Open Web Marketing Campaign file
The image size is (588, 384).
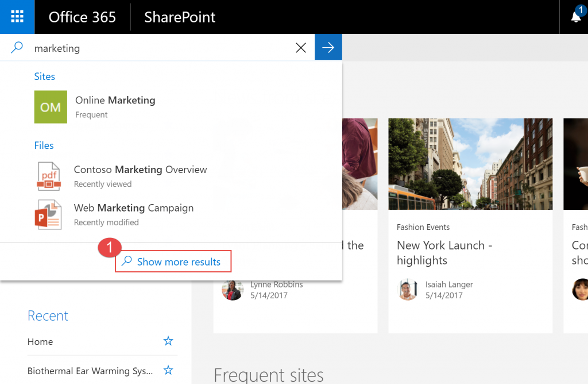click(x=133, y=208)
